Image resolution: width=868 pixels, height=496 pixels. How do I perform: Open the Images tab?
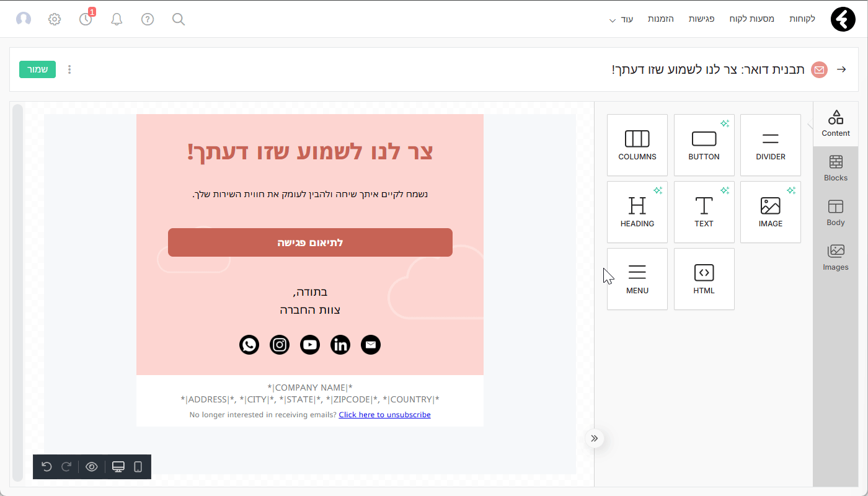[x=836, y=258]
